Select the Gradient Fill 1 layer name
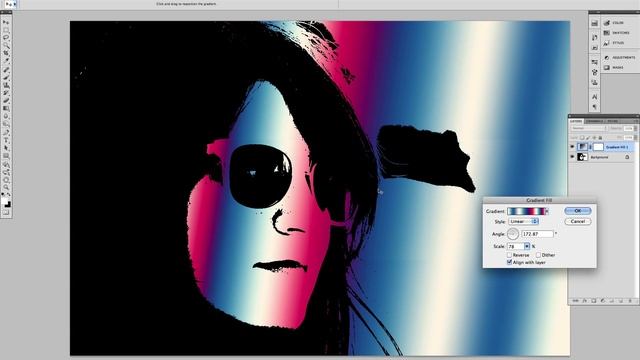 coord(617,147)
